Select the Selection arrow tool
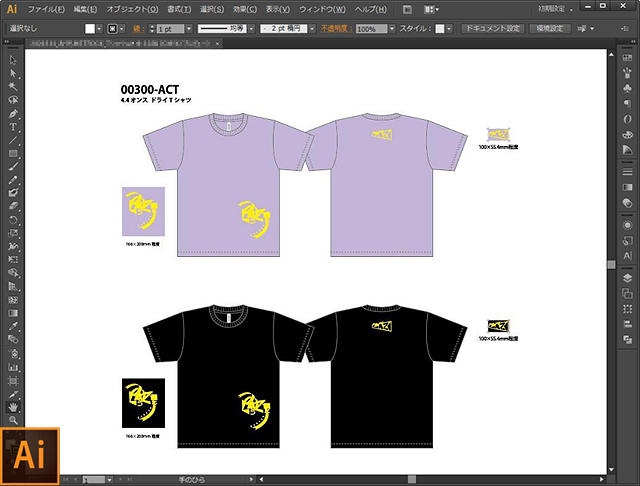The height and width of the screenshot is (486, 640). (x=13, y=60)
